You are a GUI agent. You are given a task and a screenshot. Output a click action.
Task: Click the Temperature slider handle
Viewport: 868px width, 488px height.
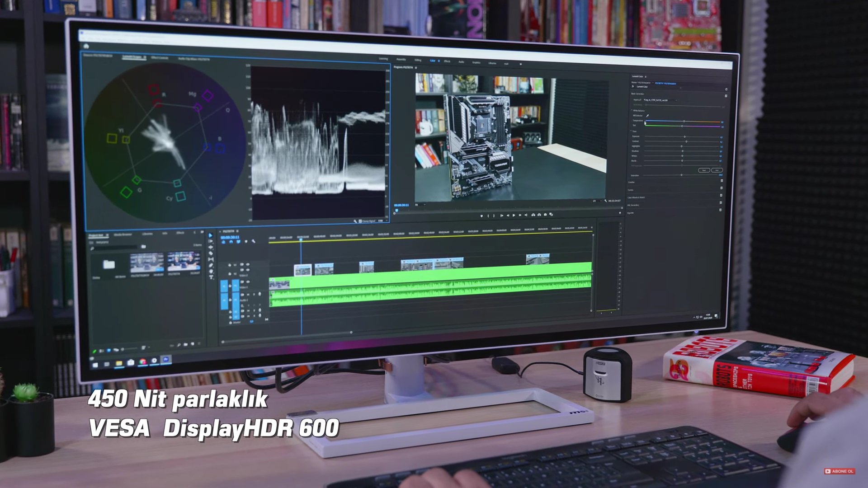pos(684,121)
